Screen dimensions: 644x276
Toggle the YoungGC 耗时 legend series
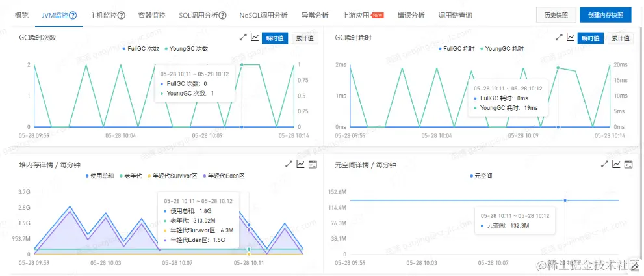pos(502,49)
